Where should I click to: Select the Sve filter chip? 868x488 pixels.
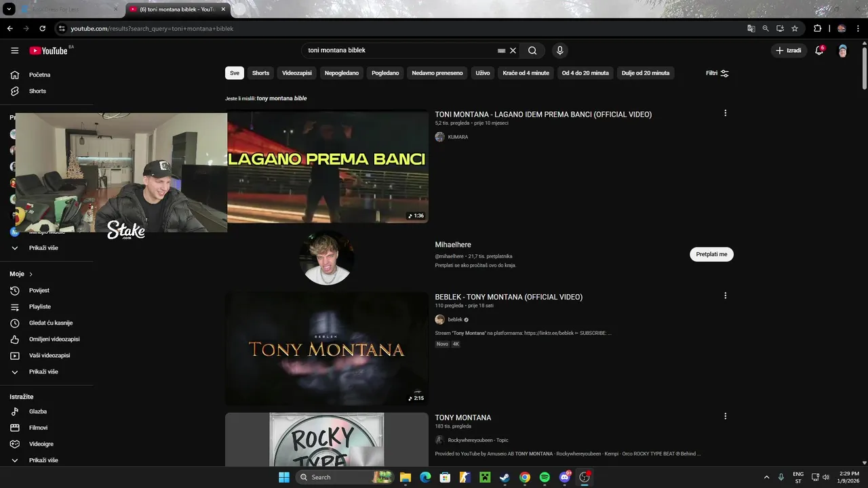click(235, 73)
